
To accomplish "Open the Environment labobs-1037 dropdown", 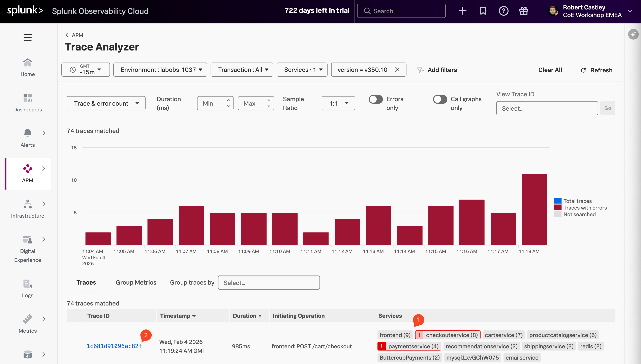I will coord(160,70).
